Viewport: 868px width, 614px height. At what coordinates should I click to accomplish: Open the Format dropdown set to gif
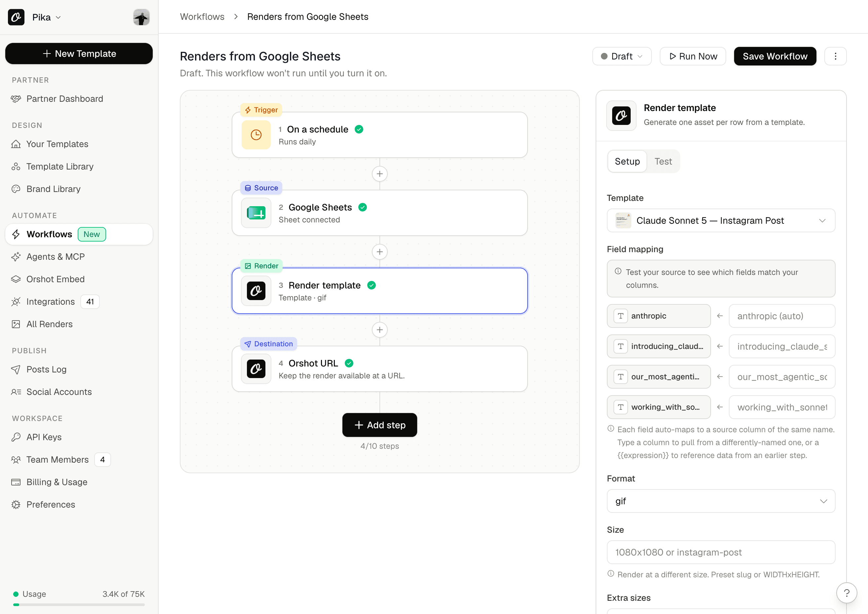(721, 501)
